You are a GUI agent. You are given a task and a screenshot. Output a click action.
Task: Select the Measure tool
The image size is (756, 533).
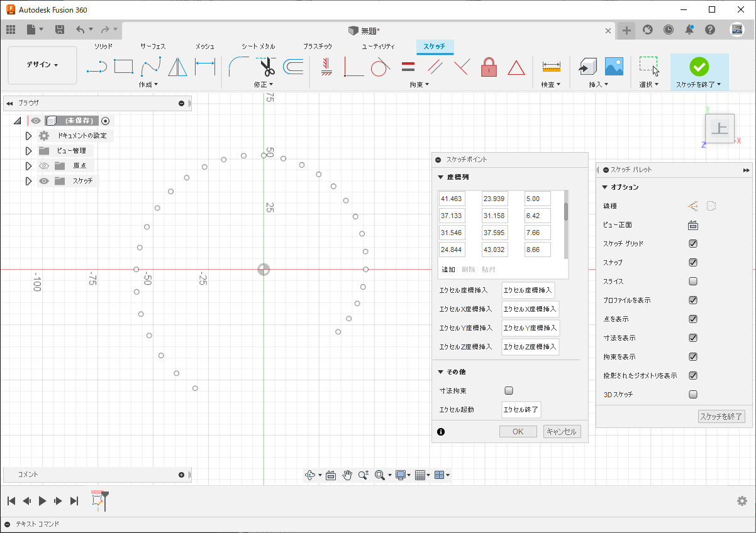pos(551,67)
